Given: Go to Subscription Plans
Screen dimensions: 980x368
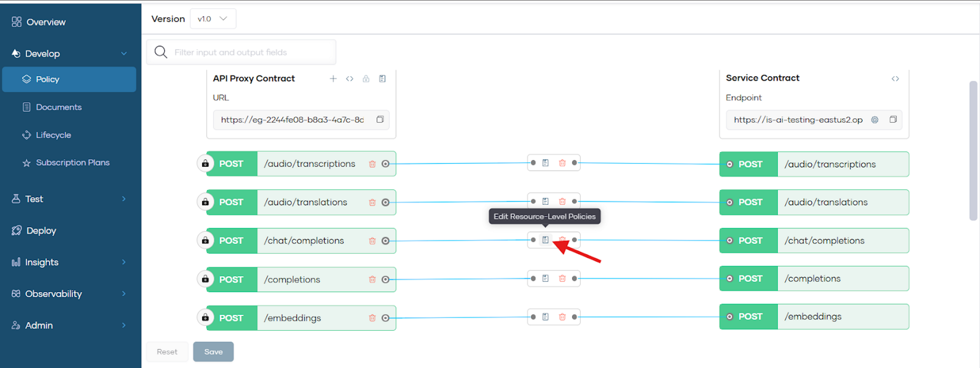Looking at the screenshot, I should pos(72,162).
